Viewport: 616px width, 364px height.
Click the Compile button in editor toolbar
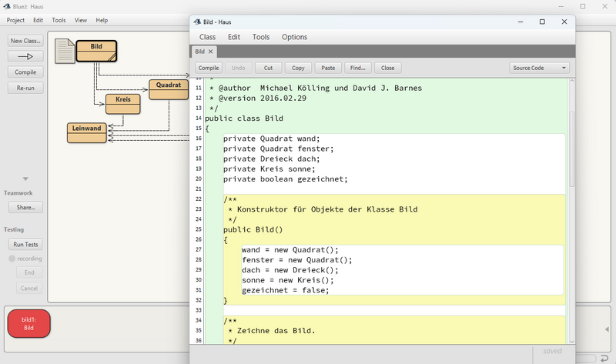pyautogui.click(x=209, y=68)
